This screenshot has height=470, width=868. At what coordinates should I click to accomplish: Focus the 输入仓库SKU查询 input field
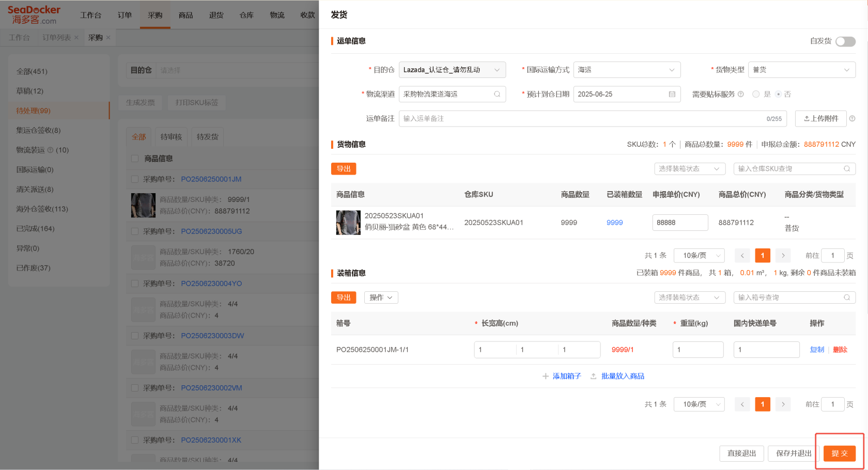(795, 169)
